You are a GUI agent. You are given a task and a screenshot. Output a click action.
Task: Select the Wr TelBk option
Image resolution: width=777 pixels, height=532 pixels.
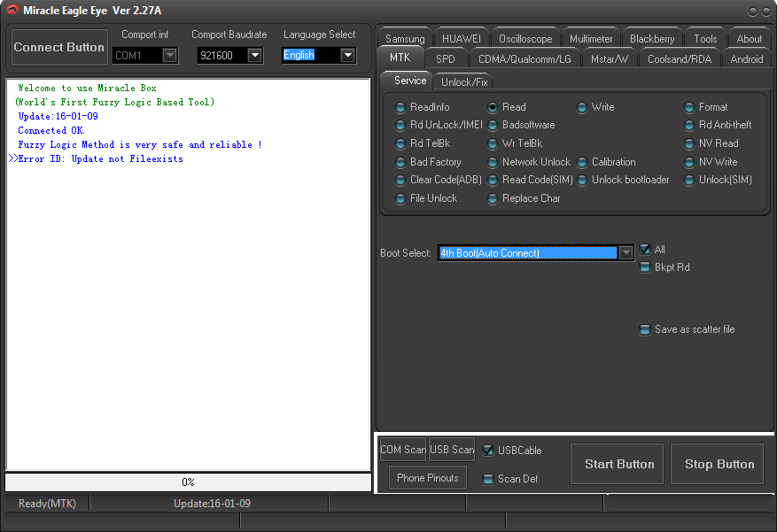pyautogui.click(x=515, y=143)
